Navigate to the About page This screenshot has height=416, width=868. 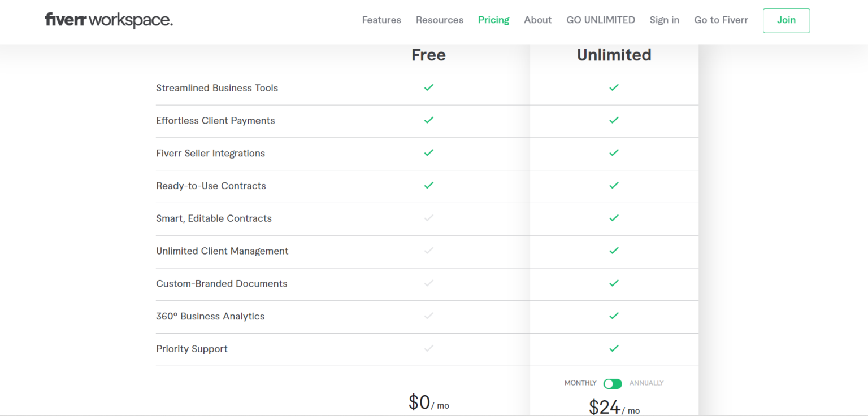(x=537, y=20)
